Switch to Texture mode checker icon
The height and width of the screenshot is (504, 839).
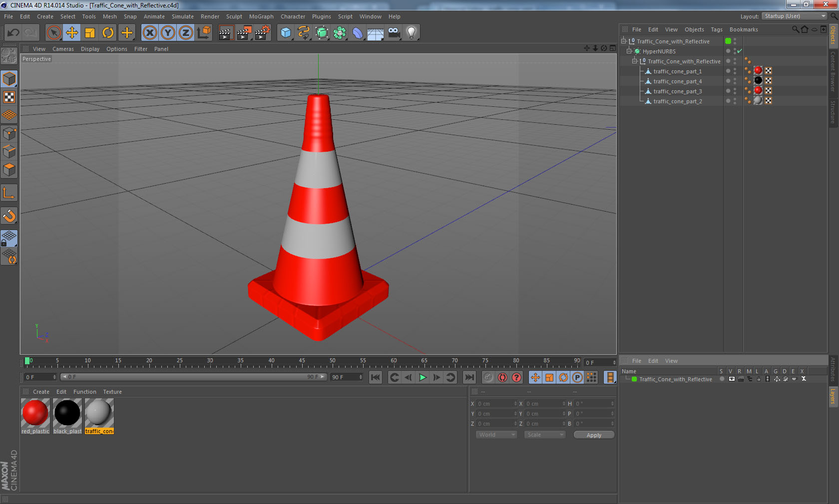(9, 97)
